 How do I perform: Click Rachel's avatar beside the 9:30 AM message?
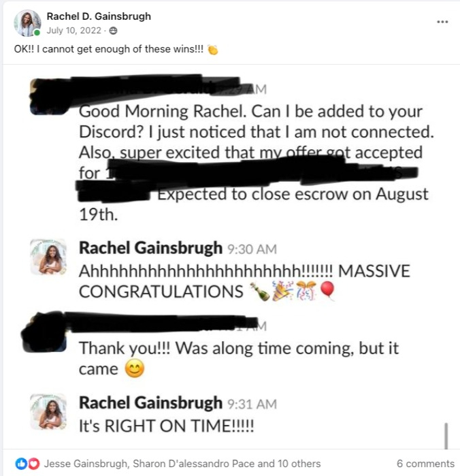point(48,257)
